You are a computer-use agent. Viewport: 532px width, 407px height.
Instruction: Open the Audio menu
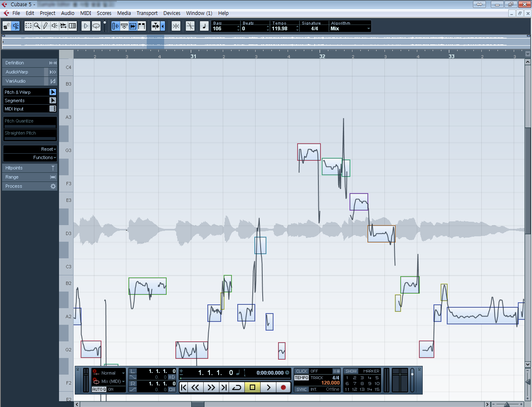(x=68, y=13)
